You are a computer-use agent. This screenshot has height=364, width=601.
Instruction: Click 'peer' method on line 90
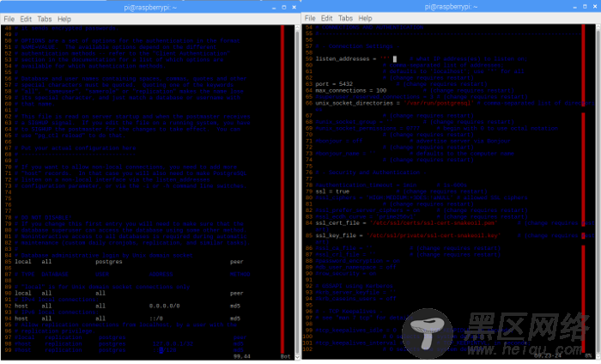(x=236, y=293)
